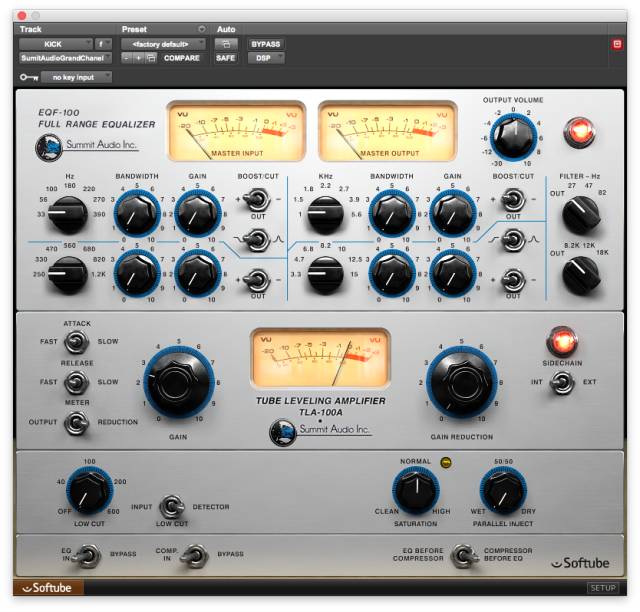
Task: Click the EQF-100 red power lamp
Action: point(579,132)
